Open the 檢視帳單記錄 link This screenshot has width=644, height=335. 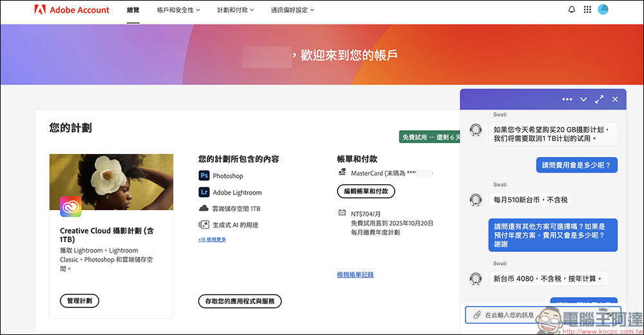355,275
